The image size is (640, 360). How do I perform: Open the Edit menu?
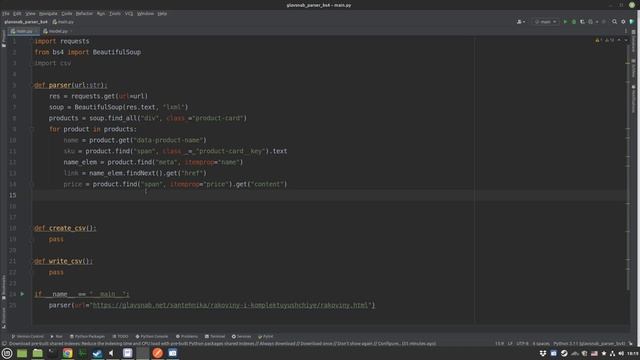(x=17, y=13)
